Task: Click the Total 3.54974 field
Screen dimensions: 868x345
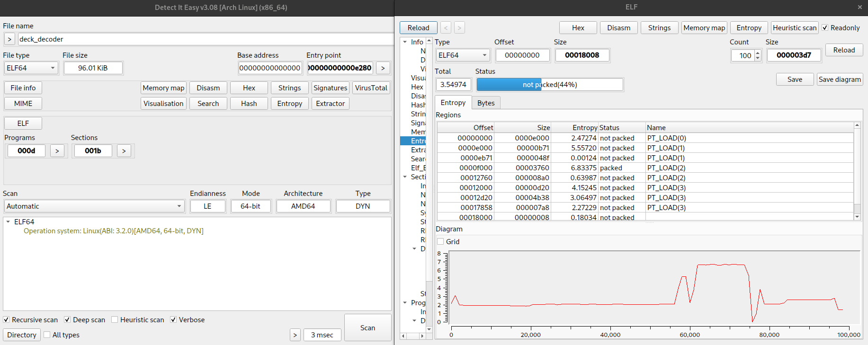Action: (454, 85)
